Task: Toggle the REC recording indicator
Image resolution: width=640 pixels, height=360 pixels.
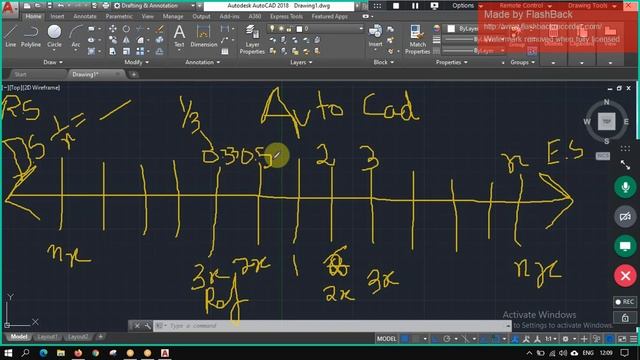Action: click(625, 302)
